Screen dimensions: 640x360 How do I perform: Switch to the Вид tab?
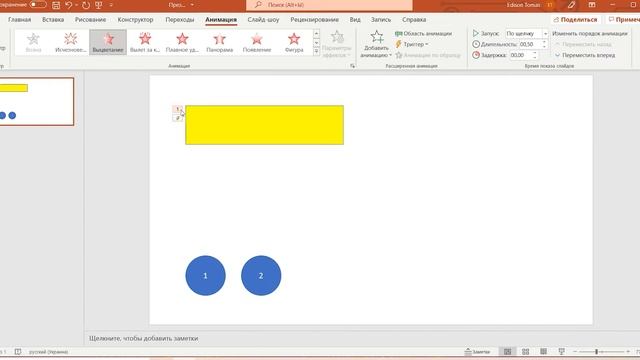(x=355, y=20)
